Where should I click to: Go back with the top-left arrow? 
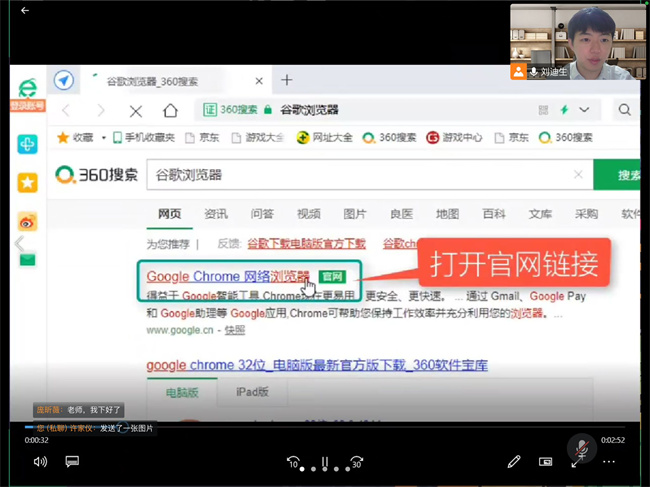point(25,10)
